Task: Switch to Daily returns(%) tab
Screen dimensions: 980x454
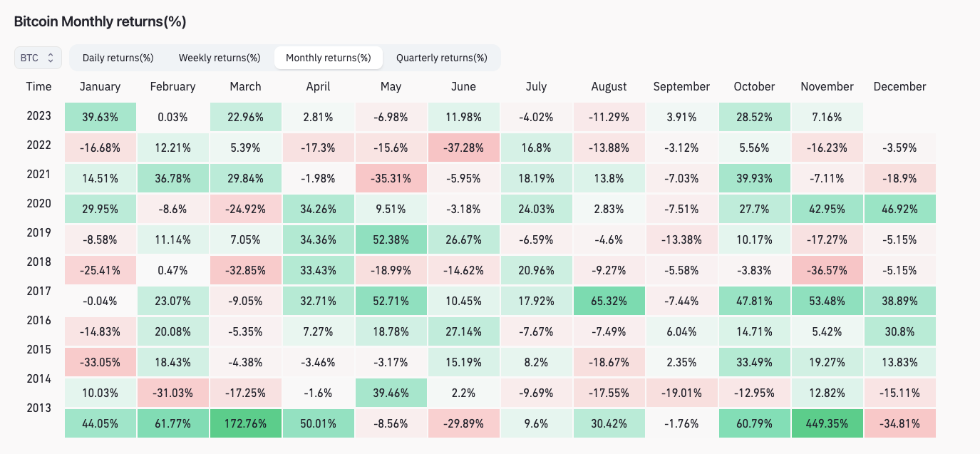Action: pos(118,58)
